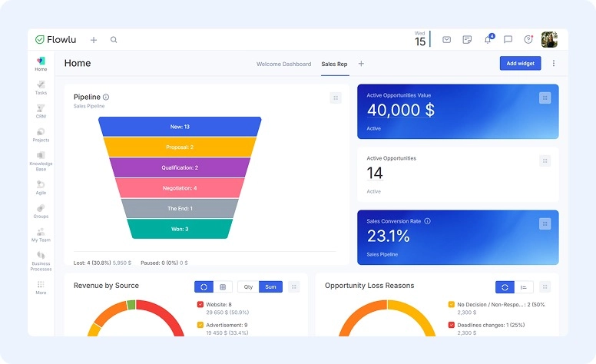
Task: Expand More items in sidebar
Action: point(41,288)
